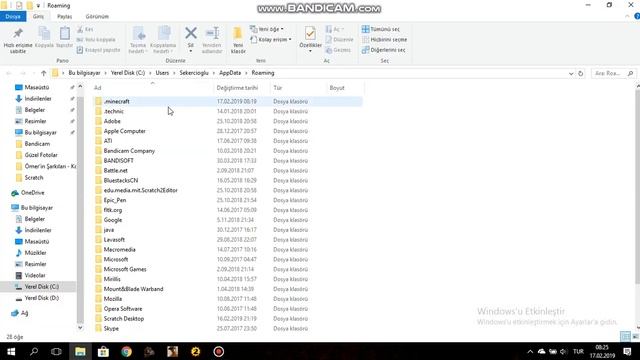Open the address bar history dropdown arrow
The height and width of the screenshot is (360, 640).
(x=571, y=73)
